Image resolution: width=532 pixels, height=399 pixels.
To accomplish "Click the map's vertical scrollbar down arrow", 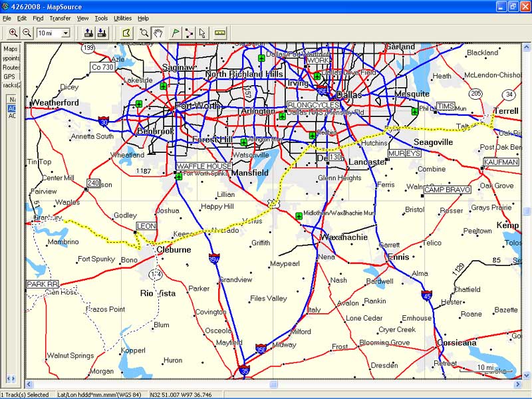I will (527, 375).
